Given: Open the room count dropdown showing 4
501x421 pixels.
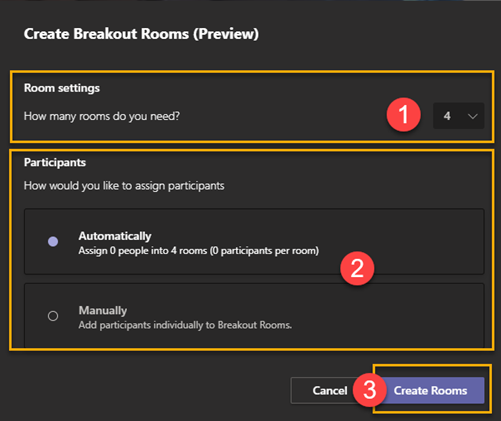Looking at the screenshot, I should tap(458, 116).
